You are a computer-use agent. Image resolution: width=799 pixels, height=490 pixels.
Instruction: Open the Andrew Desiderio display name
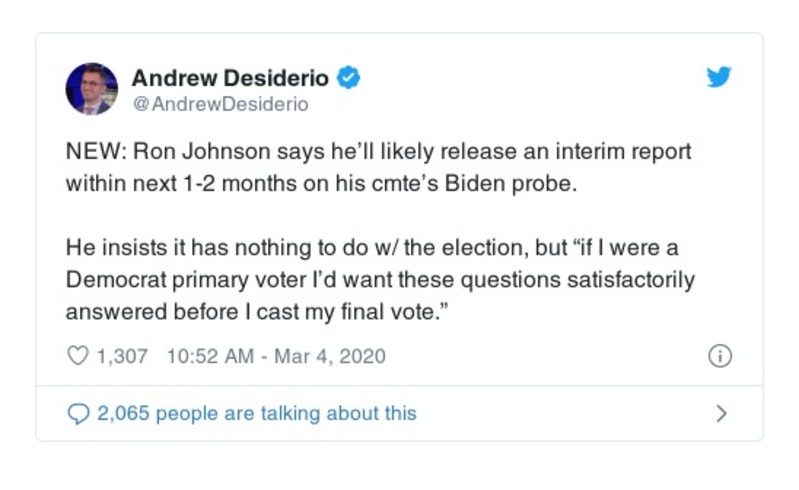click(230, 77)
